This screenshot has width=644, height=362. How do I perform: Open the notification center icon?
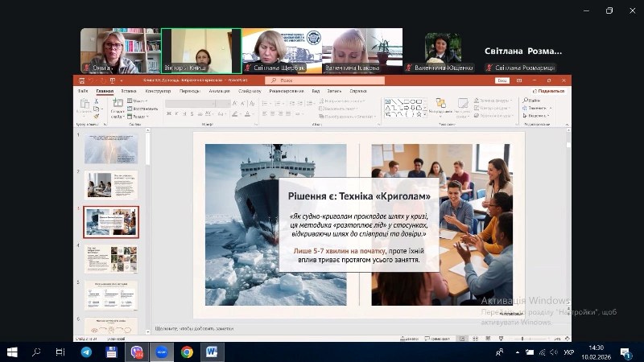click(625, 352)
